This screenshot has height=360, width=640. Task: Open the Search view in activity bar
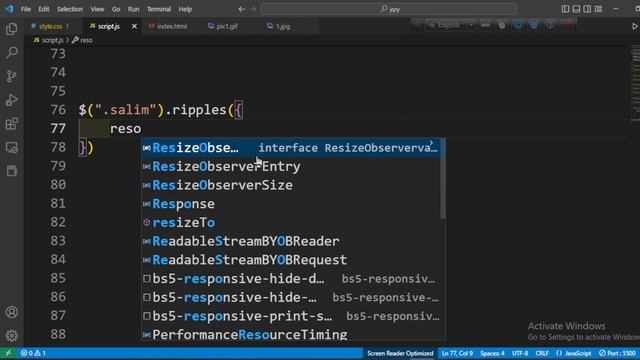pos(12,53)
